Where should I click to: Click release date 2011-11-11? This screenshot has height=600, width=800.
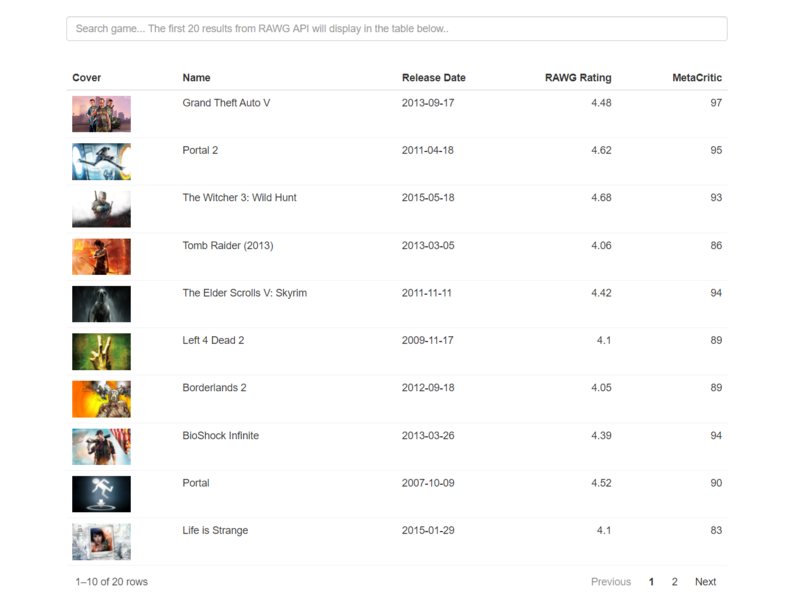pyautogui.click(x=427, y=293)
